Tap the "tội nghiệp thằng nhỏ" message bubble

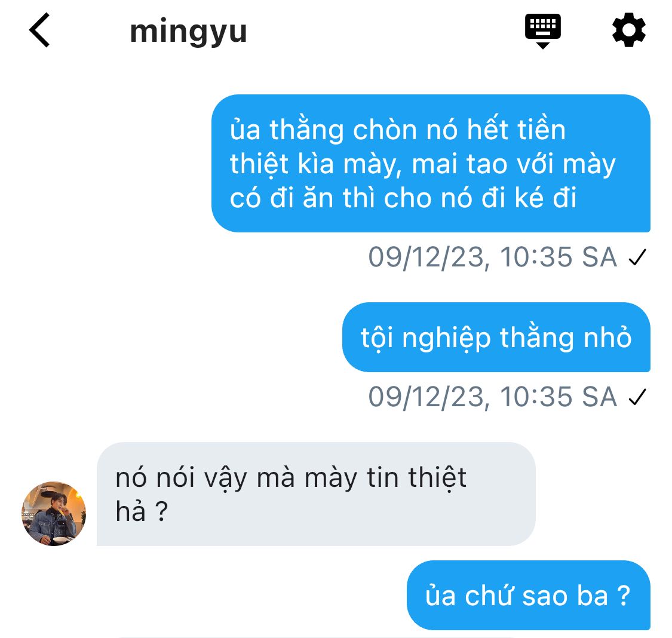496,337
